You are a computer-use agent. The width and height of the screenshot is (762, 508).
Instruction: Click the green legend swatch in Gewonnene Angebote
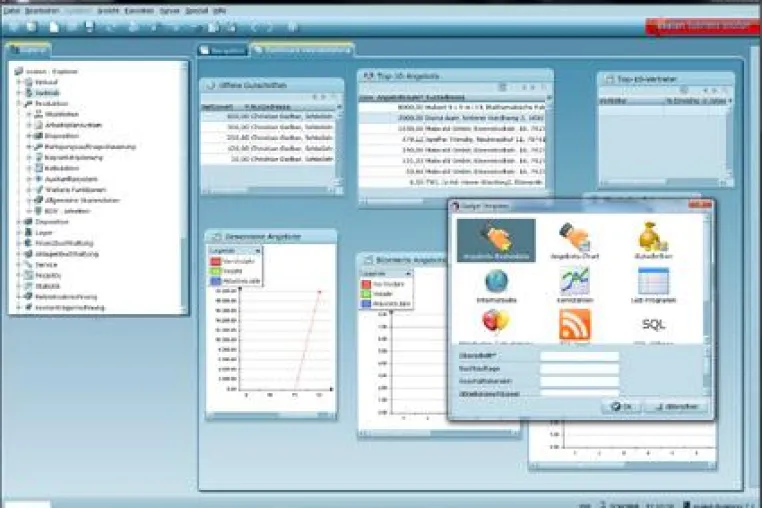tap(215, 271)
